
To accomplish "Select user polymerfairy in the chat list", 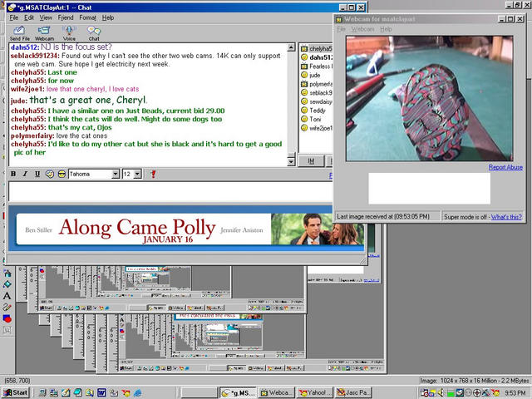I will pos(316,84).
